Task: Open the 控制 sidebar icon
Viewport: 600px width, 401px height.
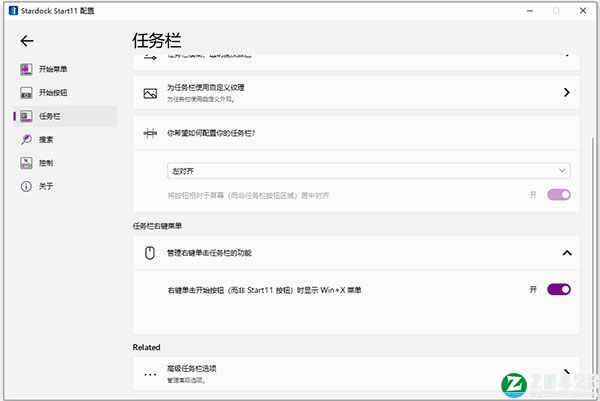Action: (26, 163)
